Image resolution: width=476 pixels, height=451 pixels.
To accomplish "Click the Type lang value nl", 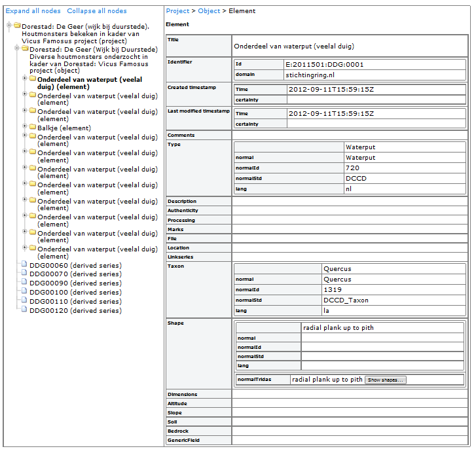I will pos(348,189).
